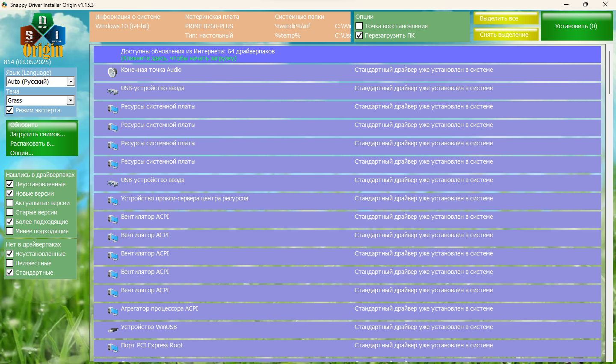Viewport: 616px width, 364px height.
Task: Click the Снять выделение button
Action: tap(506, 35)
